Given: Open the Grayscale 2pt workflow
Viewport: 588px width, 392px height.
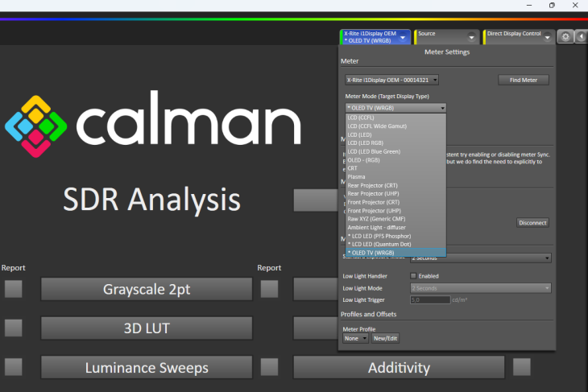Looking at the screenshot, I should point(147,289).
